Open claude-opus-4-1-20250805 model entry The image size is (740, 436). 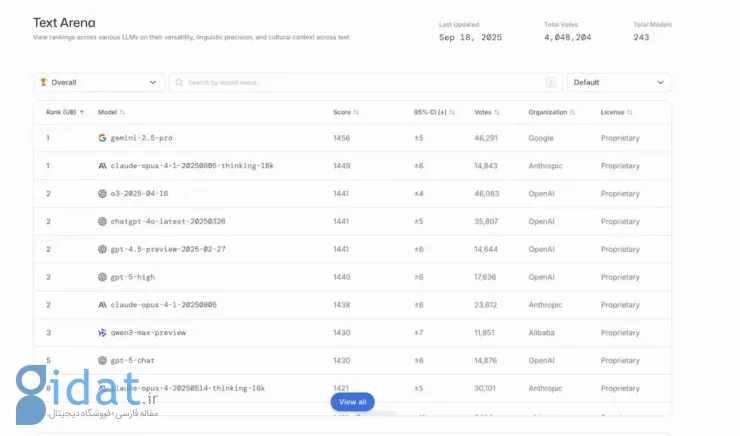(163, 305)
